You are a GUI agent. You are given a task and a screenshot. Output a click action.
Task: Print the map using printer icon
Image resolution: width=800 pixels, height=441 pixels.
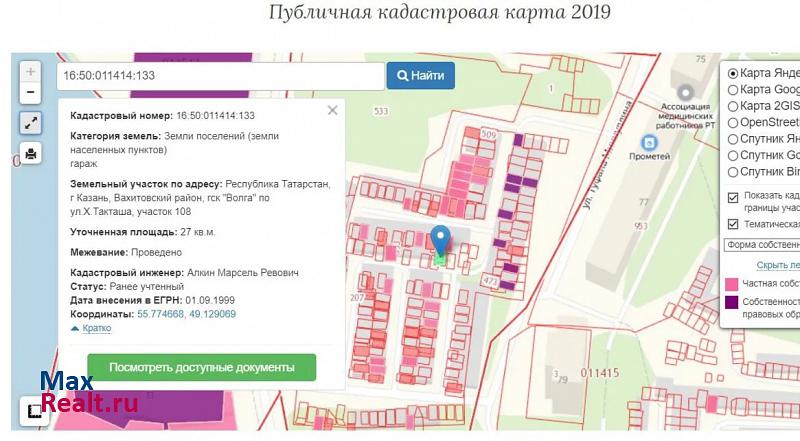[x=30, y=154]
